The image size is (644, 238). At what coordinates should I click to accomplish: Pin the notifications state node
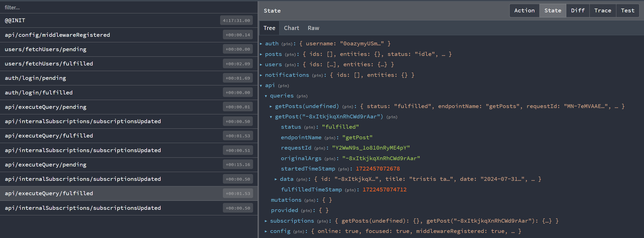tap(317, 75)
